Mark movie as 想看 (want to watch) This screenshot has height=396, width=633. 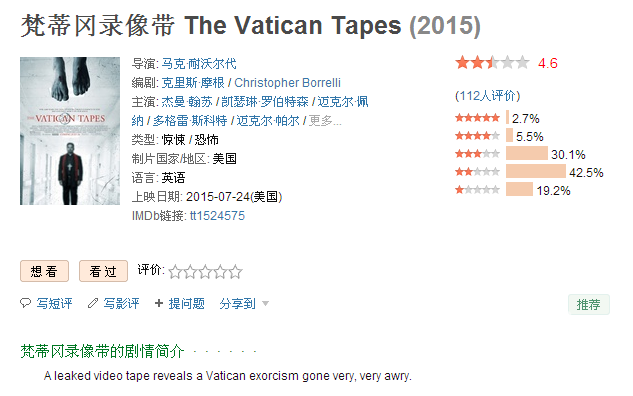[x=44, y=271]
